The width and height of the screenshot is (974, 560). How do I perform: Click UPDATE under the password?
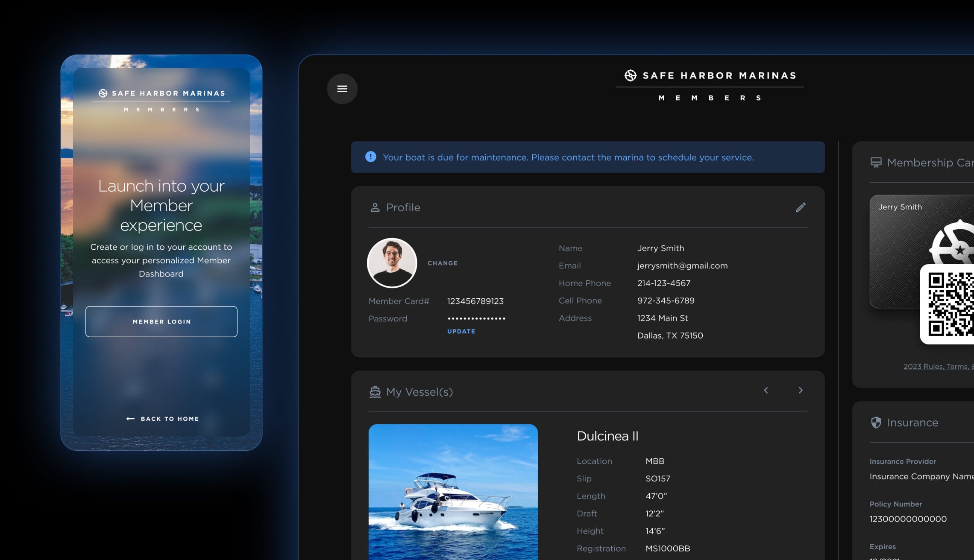coord(461,331)
